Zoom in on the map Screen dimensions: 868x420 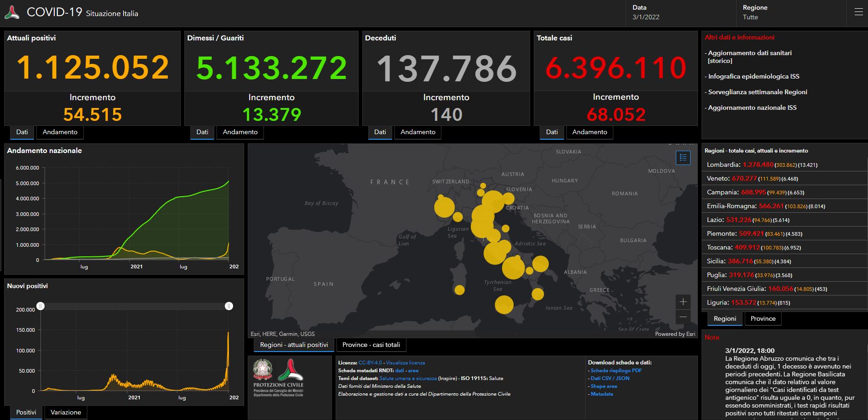[x=683, y=302]
